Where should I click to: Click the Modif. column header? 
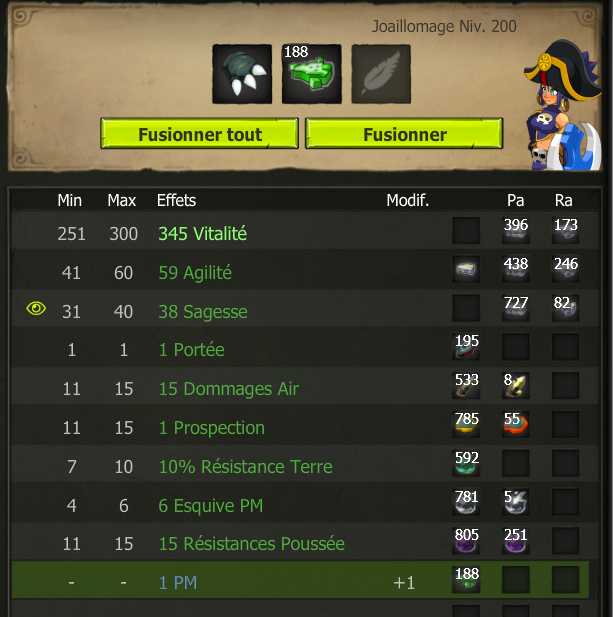(408, 201)
